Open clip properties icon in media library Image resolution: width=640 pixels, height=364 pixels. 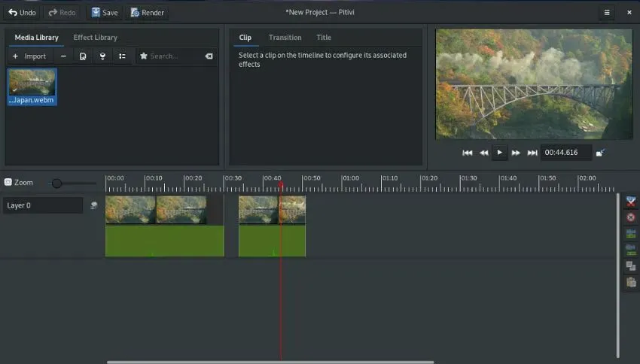click(83, 56)
